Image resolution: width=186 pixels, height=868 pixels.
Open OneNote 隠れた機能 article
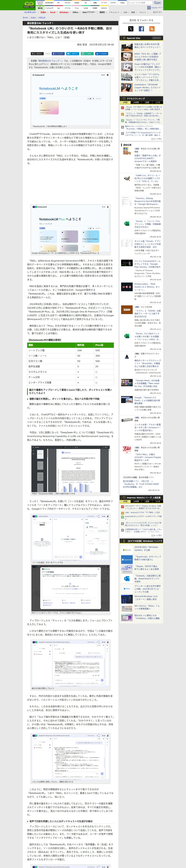(147, 617)
